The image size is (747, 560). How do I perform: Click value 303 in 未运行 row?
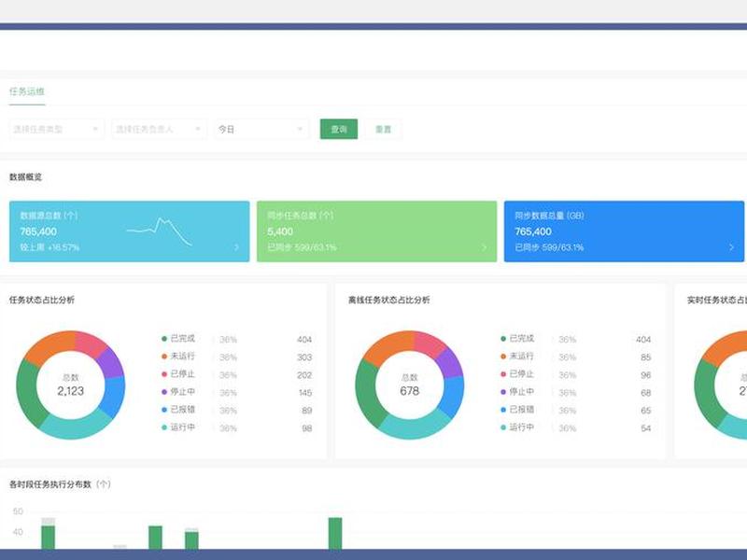pos(304,357)
